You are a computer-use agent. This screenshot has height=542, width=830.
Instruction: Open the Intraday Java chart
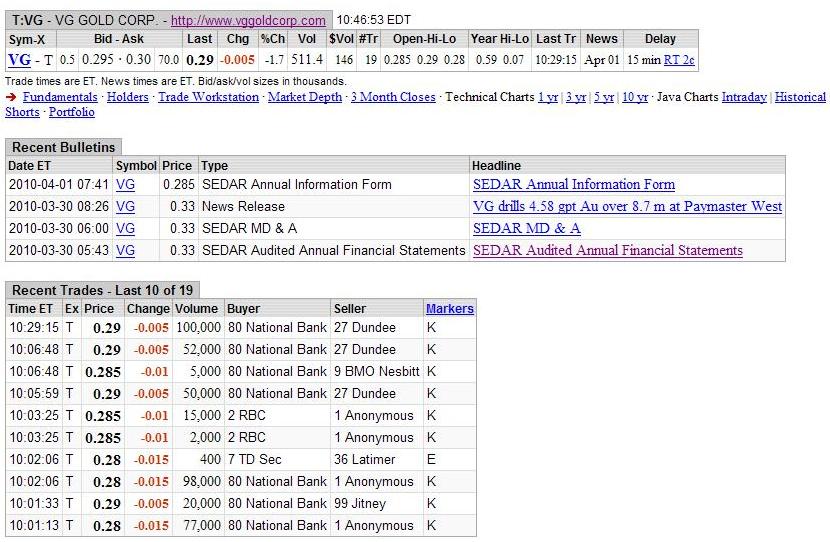(x=744, y=97)
